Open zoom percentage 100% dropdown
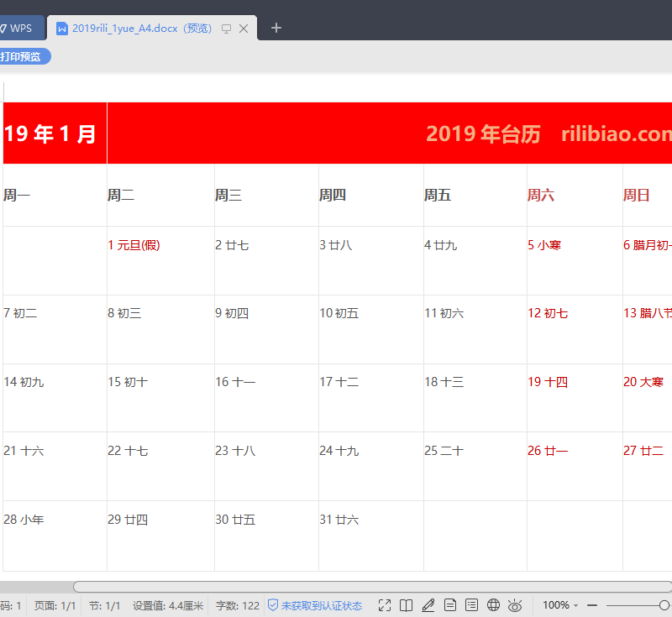Screen dimensions: 672x617 tap(560, 605)
